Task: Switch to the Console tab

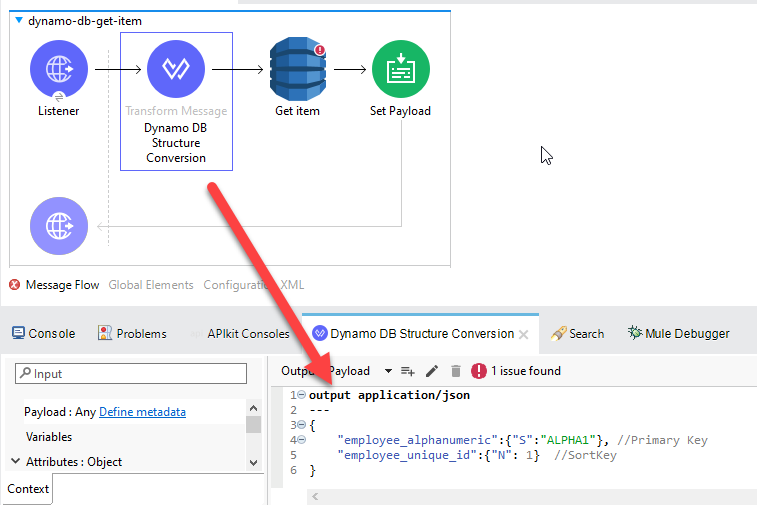Action: pos(43,333)
